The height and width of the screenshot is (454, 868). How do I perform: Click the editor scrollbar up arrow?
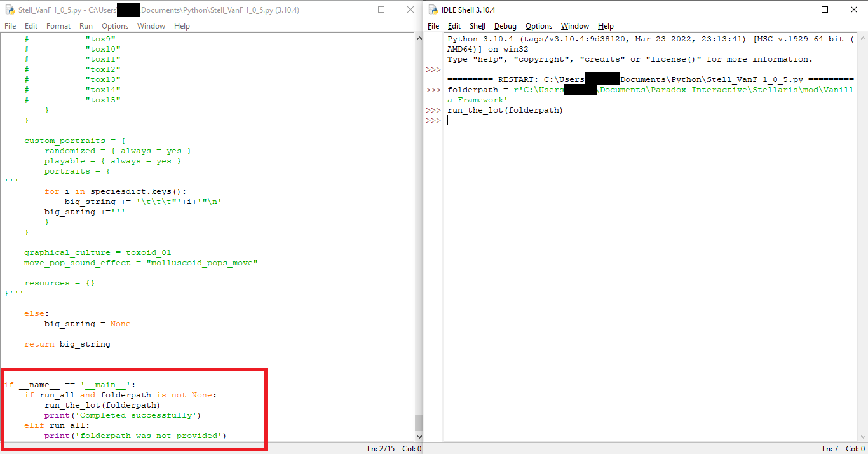tap(418, 38)
